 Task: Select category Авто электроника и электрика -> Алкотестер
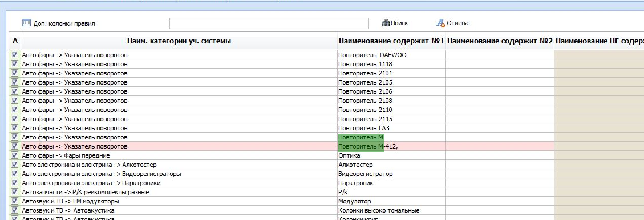(x=179, y=165)
